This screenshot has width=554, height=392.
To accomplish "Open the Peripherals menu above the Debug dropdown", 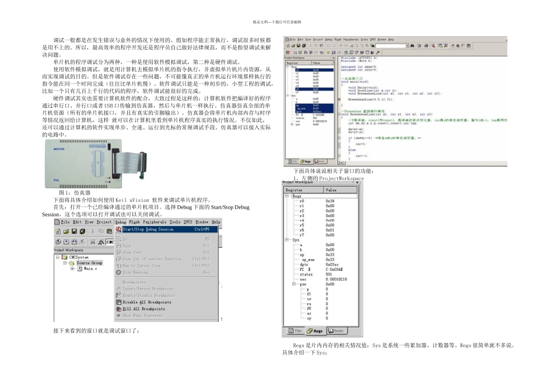I will coord(155,222).
